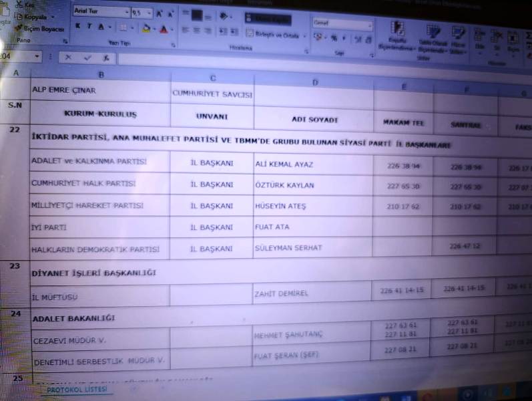Image resolution: width=532 pixels, height=401 pixels.
Task: Expand the Genel number format dropdown
Action: pos(369,24)
